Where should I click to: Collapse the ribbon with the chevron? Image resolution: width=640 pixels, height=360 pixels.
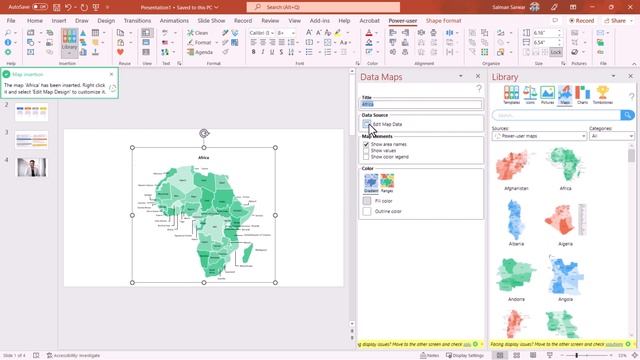pyautogui.click(x=634, y=64)
